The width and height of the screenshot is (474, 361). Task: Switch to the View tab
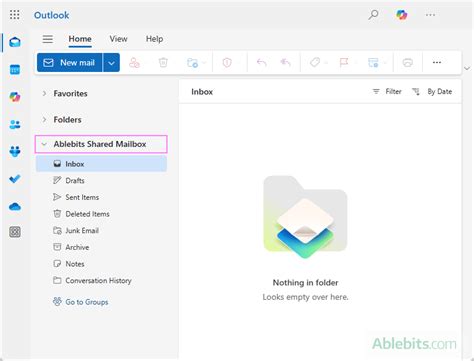click(x=118, y=39)
